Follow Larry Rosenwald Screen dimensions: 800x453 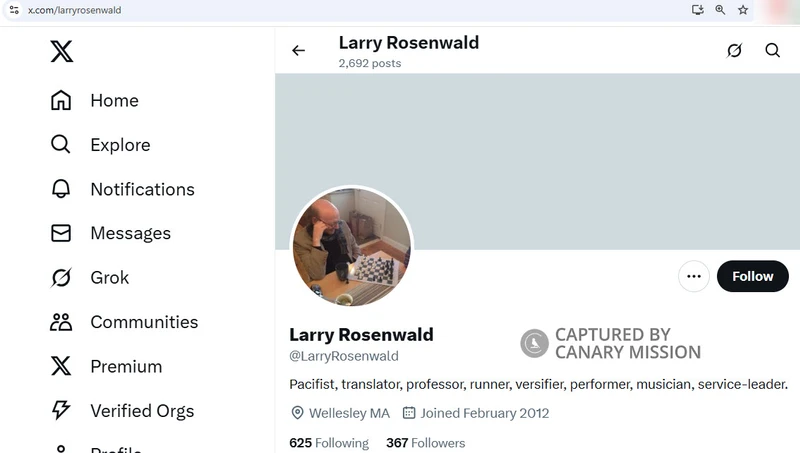[x=753, y=276]
